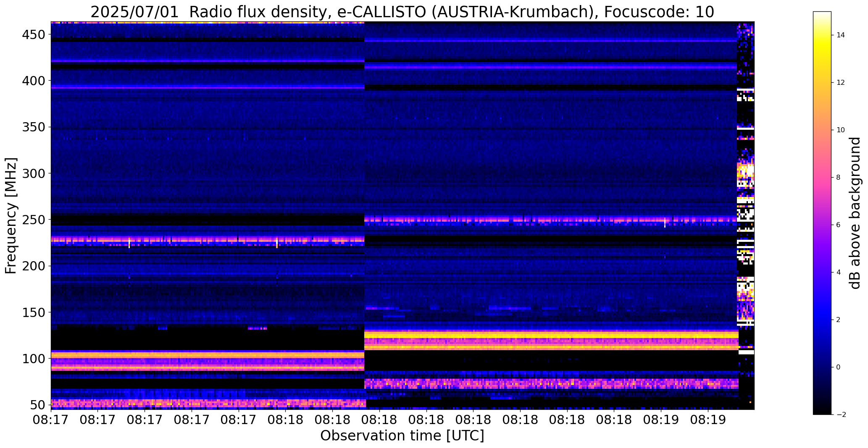Screen dimensions: 868x448
Task: Click the 10 tick on the colorbar
Action: [841, 130]
